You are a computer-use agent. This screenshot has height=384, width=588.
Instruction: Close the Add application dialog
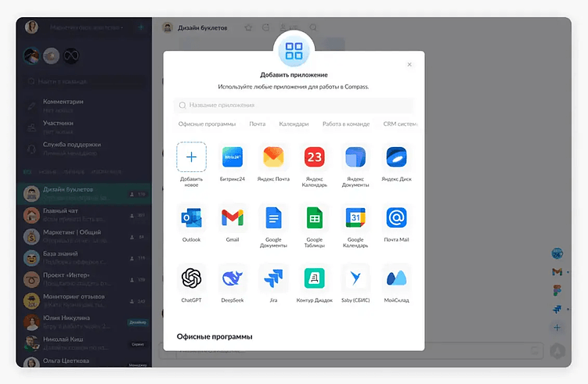(x=409, y=64)
